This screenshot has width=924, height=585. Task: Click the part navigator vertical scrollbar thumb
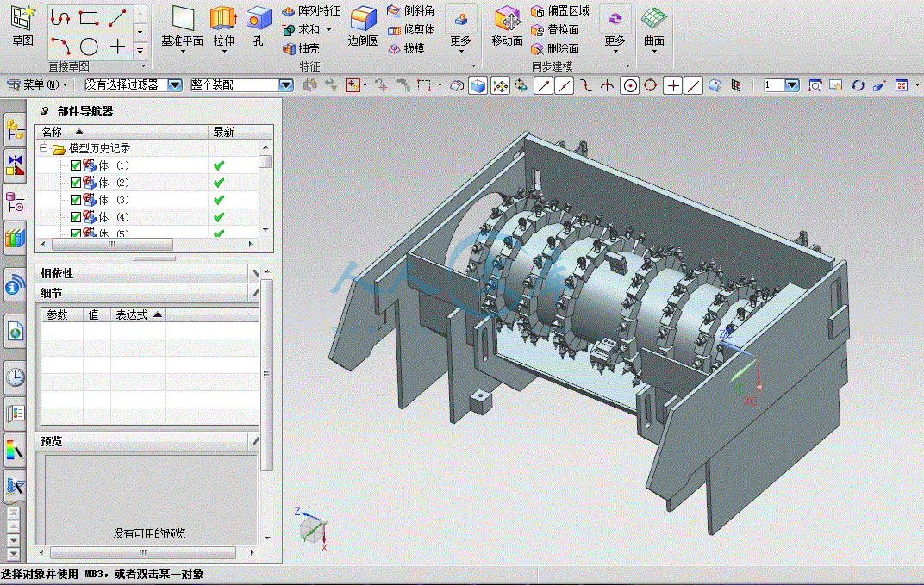[x=265, y=161]
